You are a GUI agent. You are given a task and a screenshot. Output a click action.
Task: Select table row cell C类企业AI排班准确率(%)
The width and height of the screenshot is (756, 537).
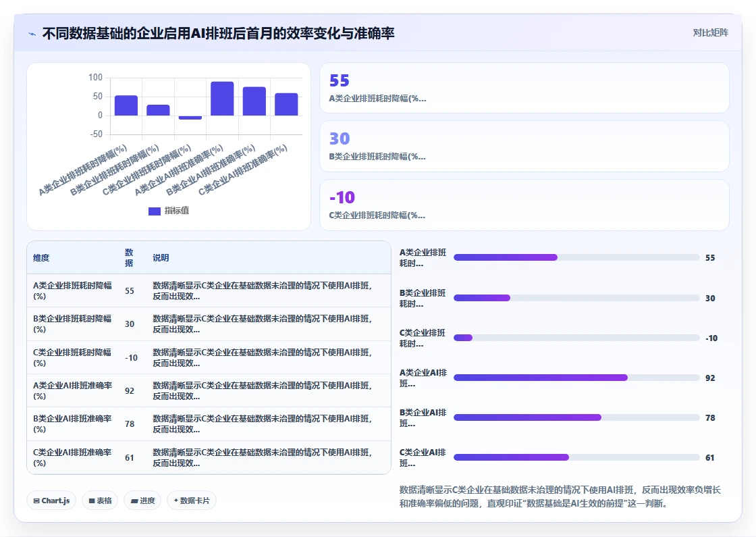coord(72,457)
